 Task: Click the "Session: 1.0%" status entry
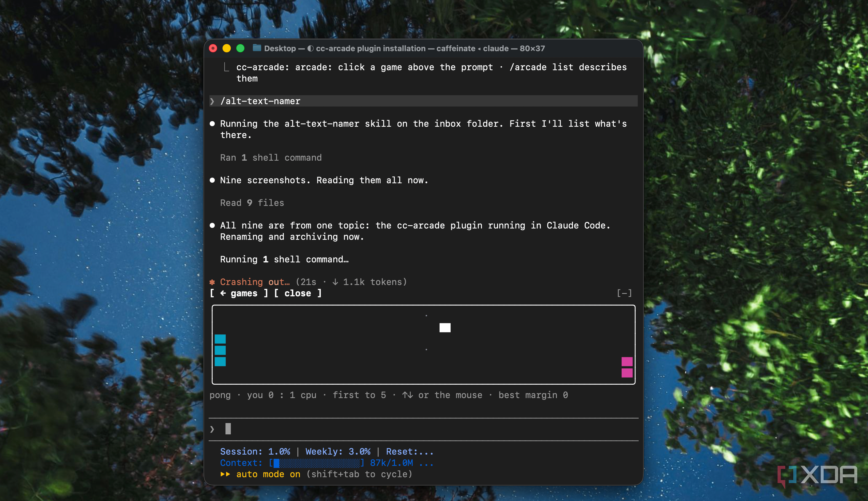(255, 451)
